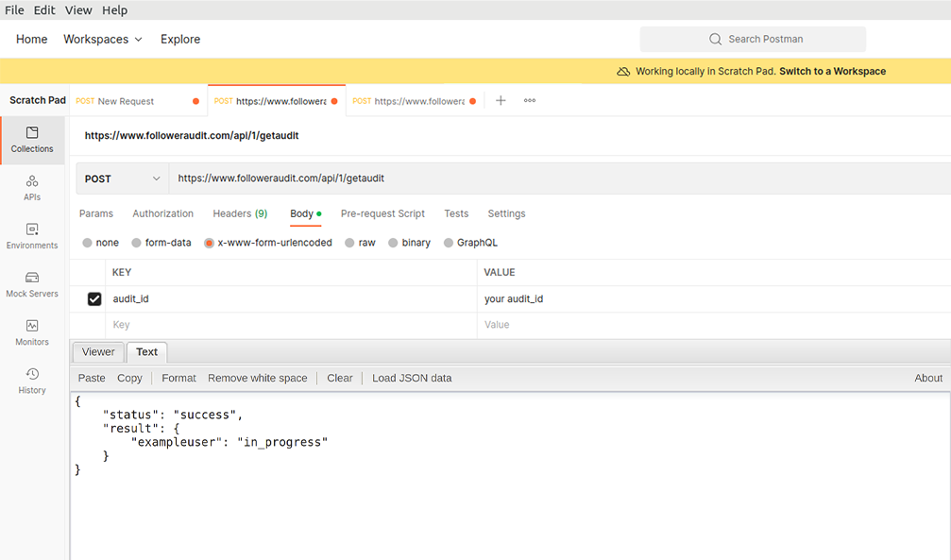This screenshot has height=560, width=951.
Task: Switch to the Body tab
Action: pyautogui.click(x=305, y=213)
